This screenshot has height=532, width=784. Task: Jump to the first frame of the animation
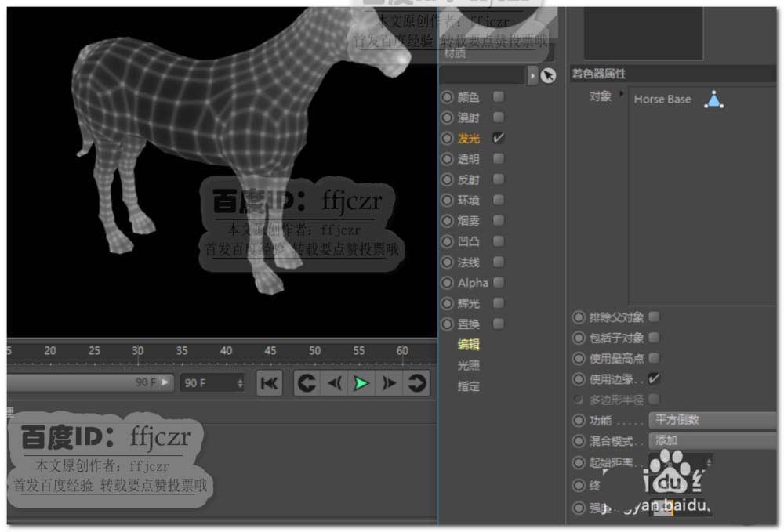[x=269, y=384]
